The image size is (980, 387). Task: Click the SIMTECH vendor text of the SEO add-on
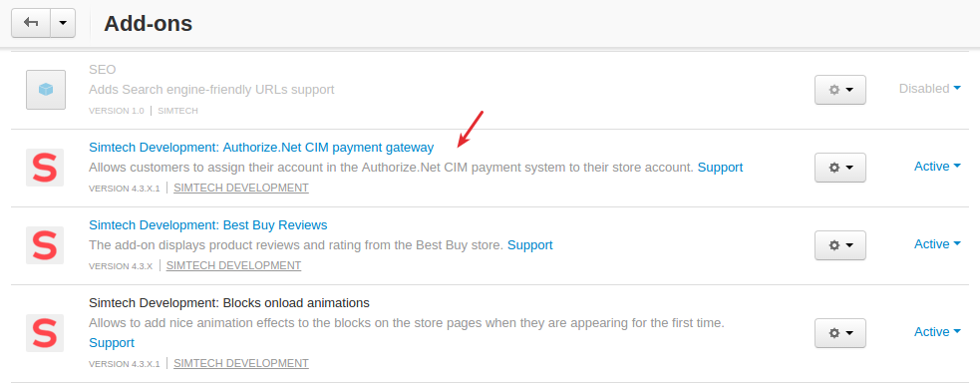pyautogui.click(x=177, y=111)
